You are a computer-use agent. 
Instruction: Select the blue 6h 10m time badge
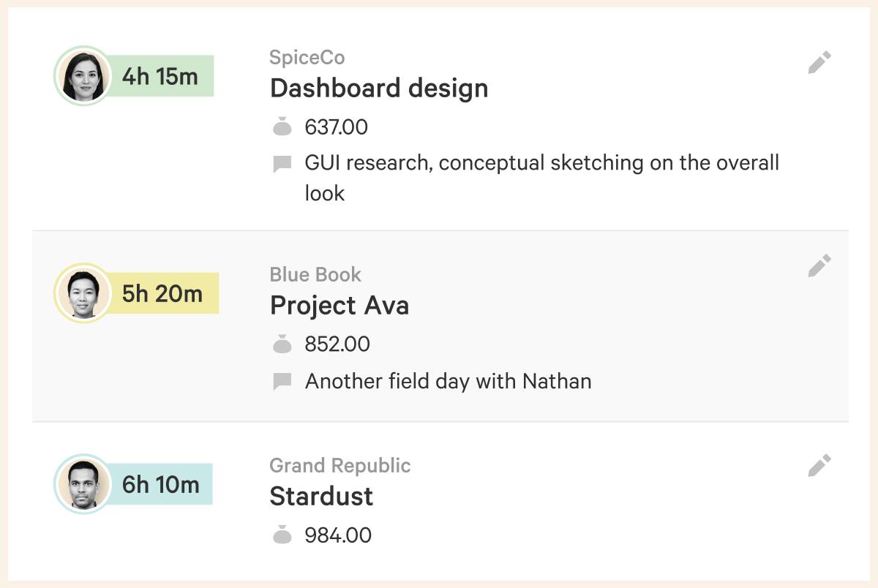[161, 484]
